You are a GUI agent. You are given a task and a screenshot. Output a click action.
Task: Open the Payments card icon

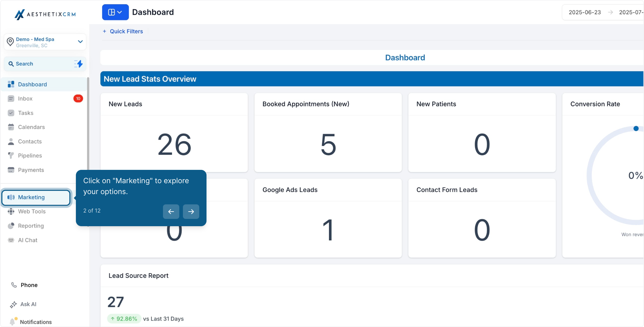11,170
